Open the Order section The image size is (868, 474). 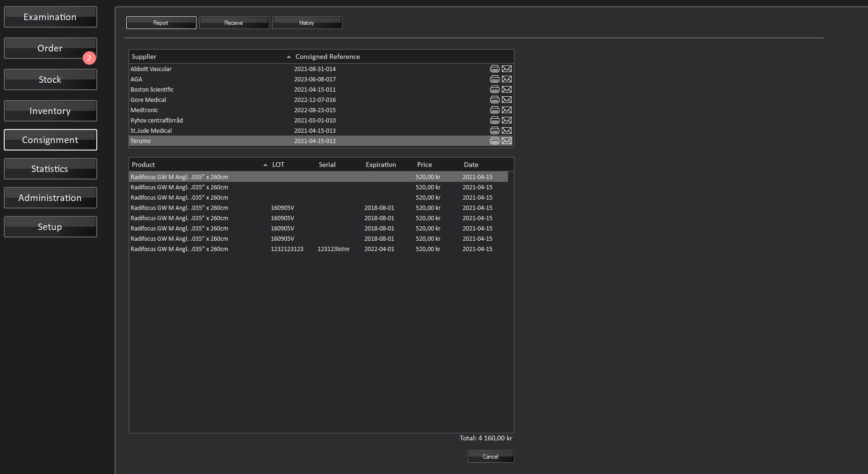pyautogui.click(x=50, y=48)
